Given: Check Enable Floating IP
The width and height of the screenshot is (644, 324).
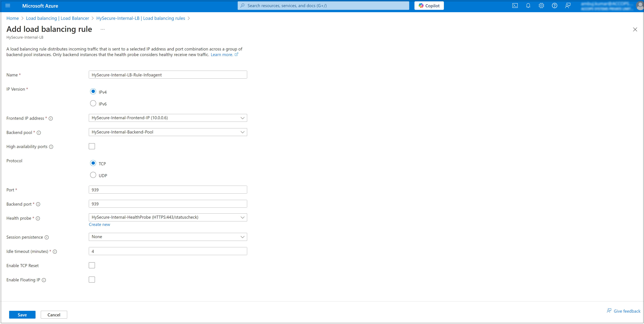Looking at the screenshot, I should (x=92, y=279).
